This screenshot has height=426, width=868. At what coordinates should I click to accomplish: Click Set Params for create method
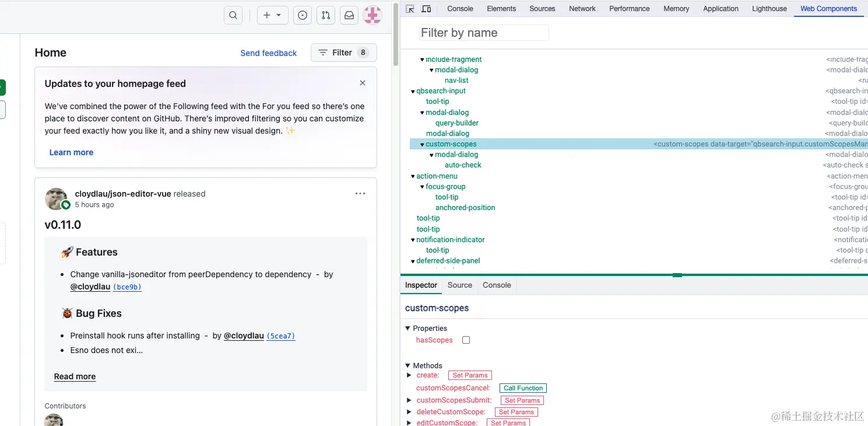(x=470, y=375)
